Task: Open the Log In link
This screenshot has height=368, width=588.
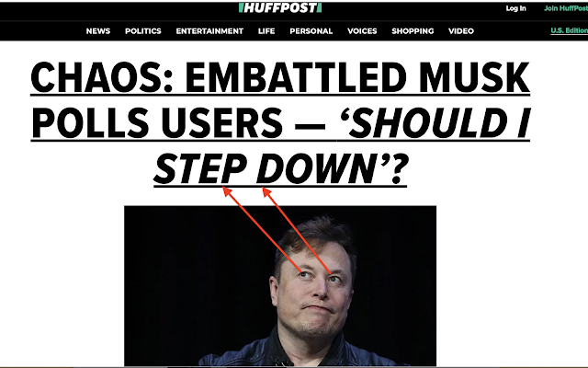Action: pos(515,8)
